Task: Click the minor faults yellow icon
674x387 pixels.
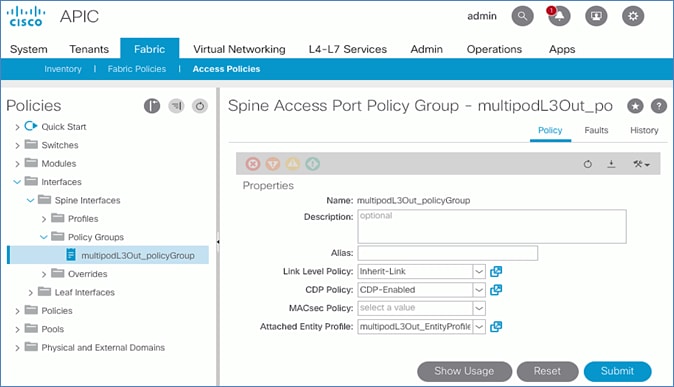Action: pos(293,164)
